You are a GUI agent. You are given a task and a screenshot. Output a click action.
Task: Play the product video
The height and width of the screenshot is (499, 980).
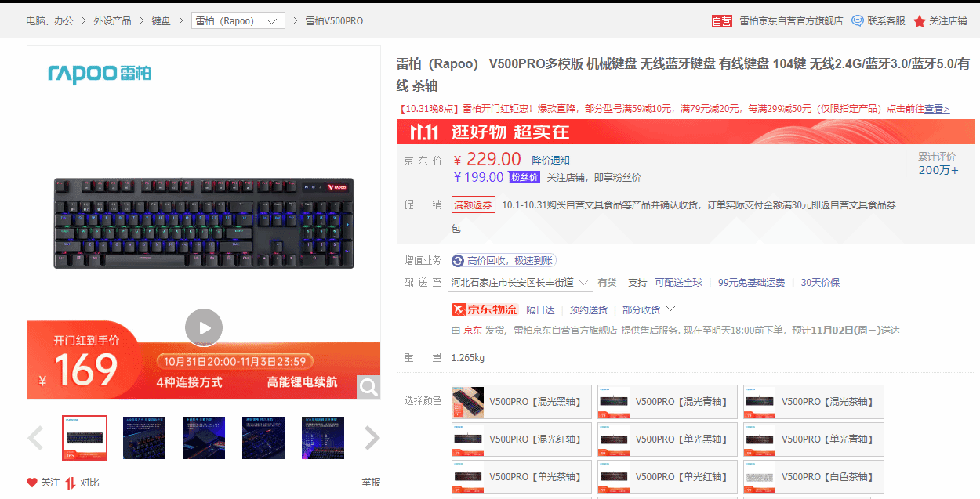click(204, 327)
